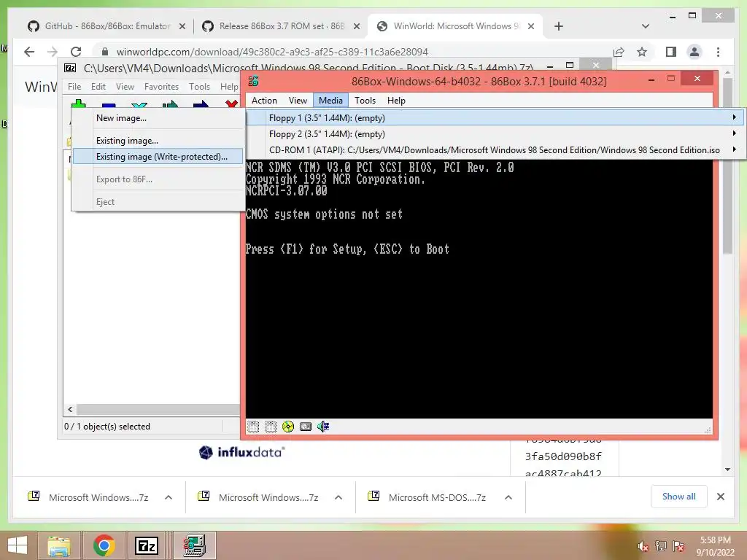Open the Action menu in 86Box
Screen dimensions: 747x560
264,101
